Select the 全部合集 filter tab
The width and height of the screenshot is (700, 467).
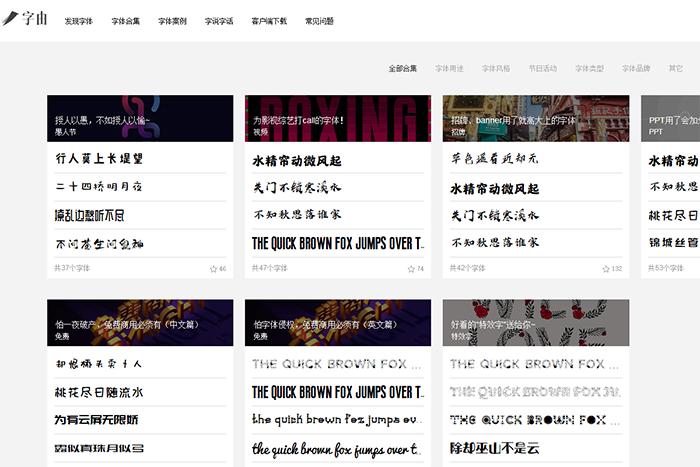point(403,68)
